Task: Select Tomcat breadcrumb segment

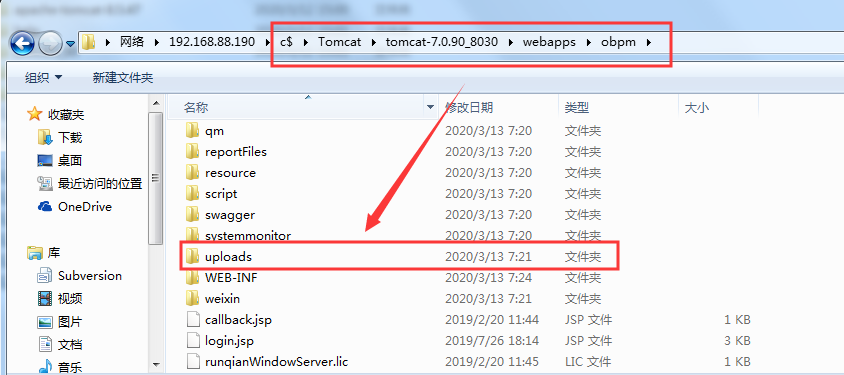Action: pos(339,42)
